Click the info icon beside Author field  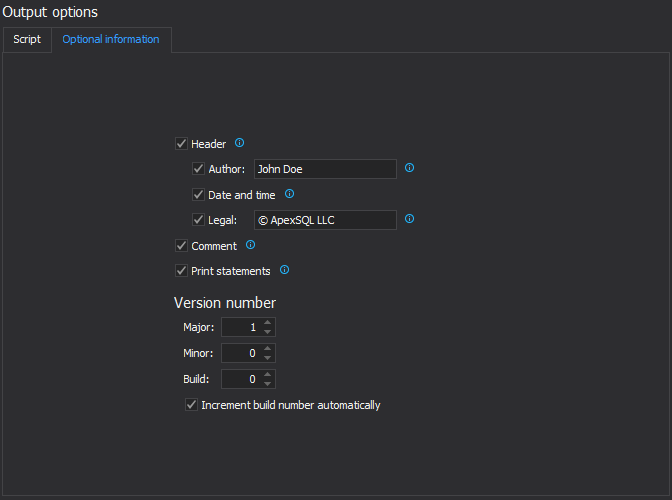point(409,168)
